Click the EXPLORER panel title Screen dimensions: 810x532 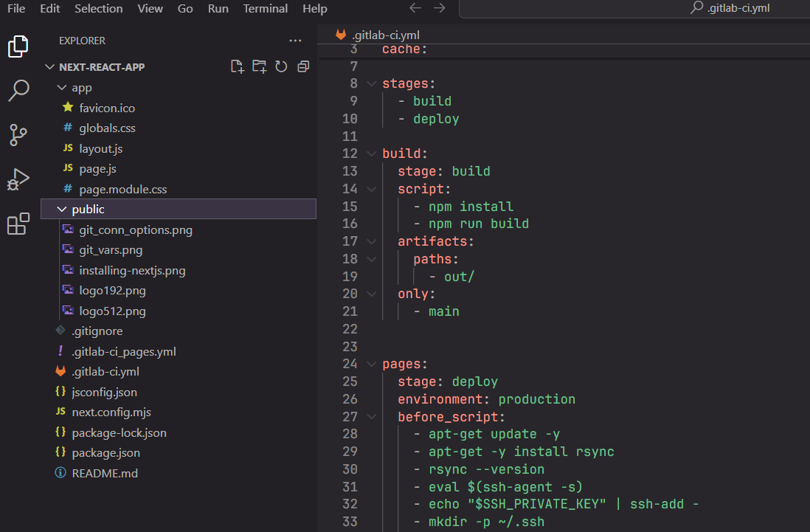[x=82, y=41]
